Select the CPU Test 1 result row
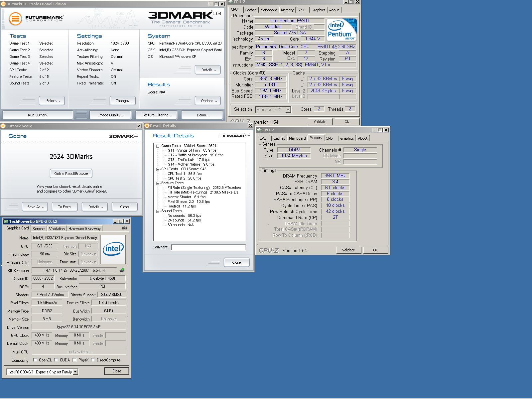Viewport: 532px width, 399px height. [x=185, y=174]
